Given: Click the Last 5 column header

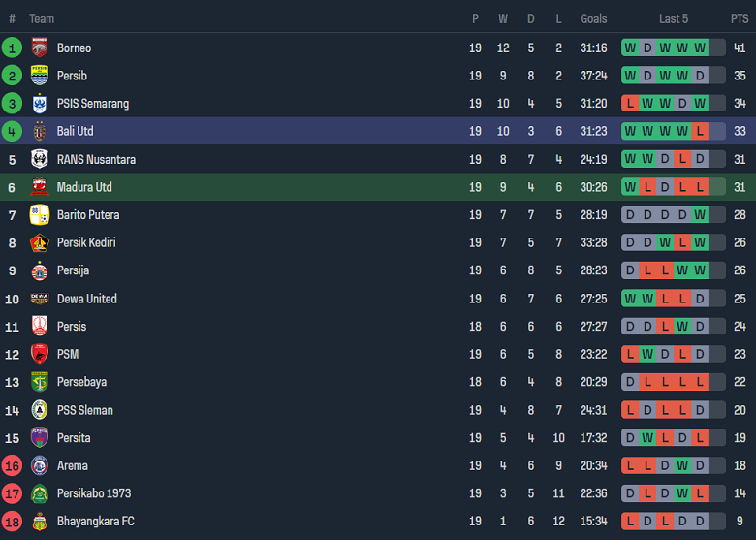Looking at the screenshot, I should 674,18.
